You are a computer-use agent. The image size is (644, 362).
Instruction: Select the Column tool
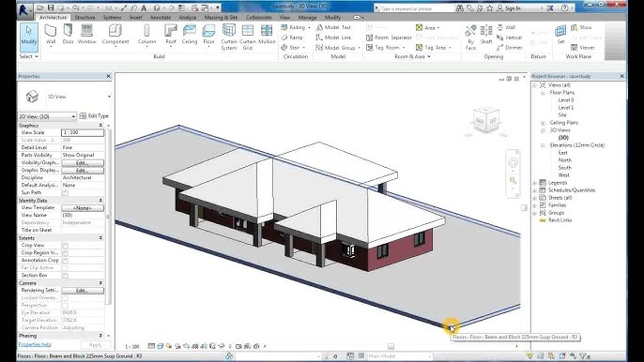[146, 35]
